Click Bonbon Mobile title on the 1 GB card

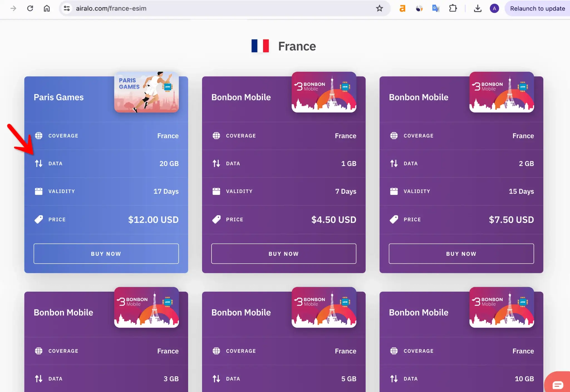241,97
